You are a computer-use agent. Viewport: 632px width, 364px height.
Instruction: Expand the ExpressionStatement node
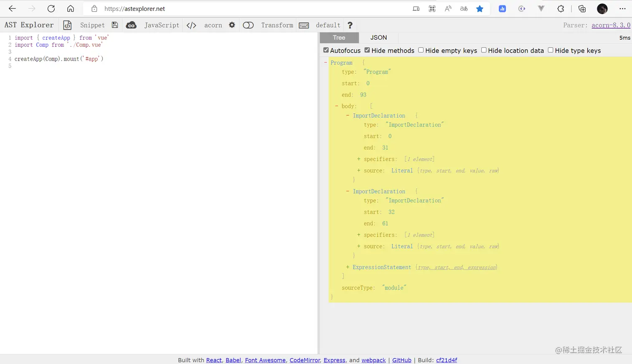coord(347,267)
